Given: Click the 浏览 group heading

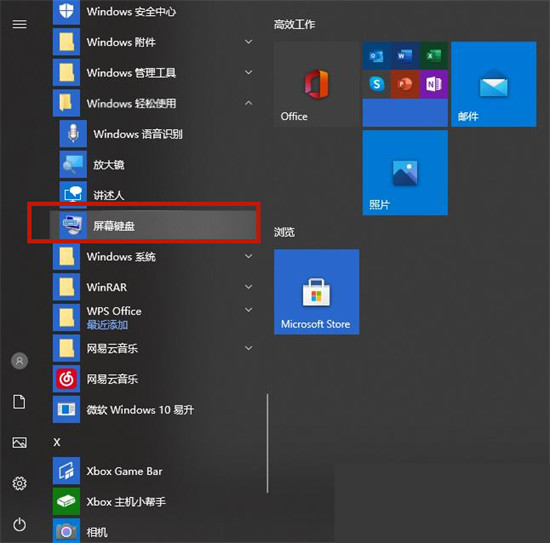Looking at the screenshot, I should pos(284,232).
